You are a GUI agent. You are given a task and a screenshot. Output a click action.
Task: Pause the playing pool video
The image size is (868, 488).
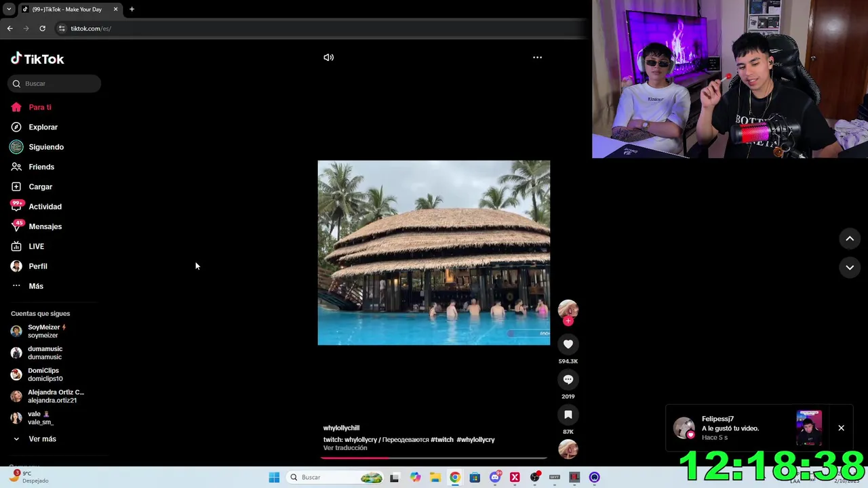coord(434,253)
